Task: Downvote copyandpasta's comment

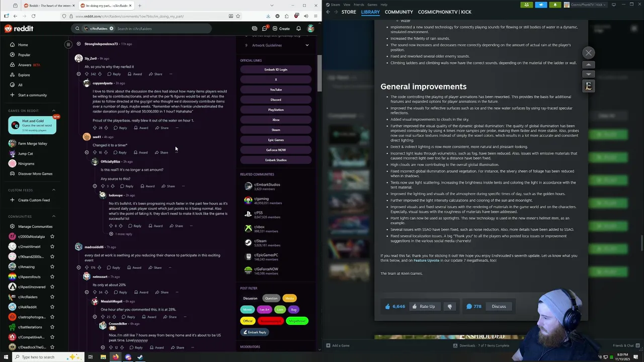Action: pyautogui.click(x=107, y=128)
